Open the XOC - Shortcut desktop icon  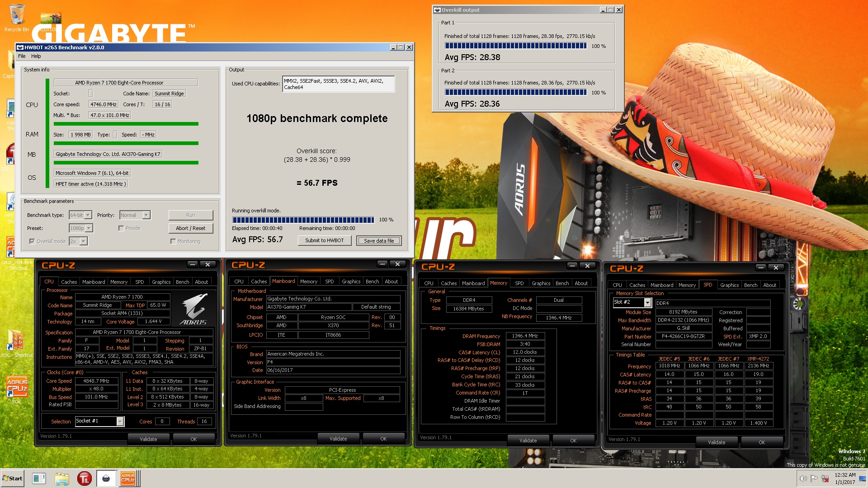click(17, 343)
